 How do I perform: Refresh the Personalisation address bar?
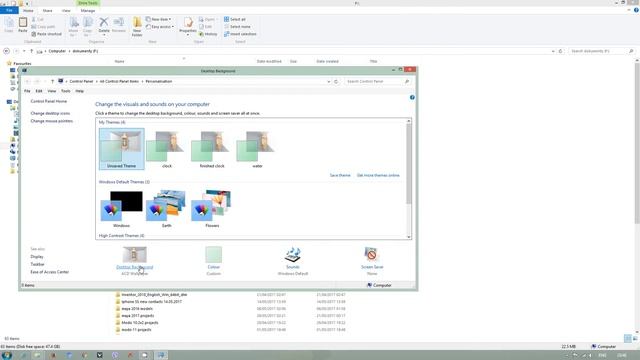point(336,81)
